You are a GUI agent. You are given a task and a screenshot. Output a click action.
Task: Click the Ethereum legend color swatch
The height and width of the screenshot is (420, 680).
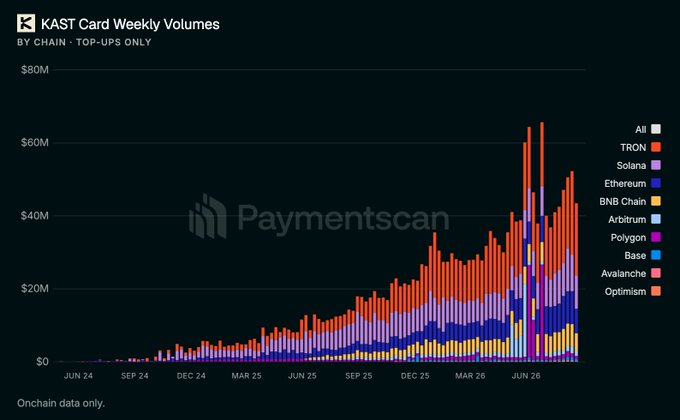[656, 183]
